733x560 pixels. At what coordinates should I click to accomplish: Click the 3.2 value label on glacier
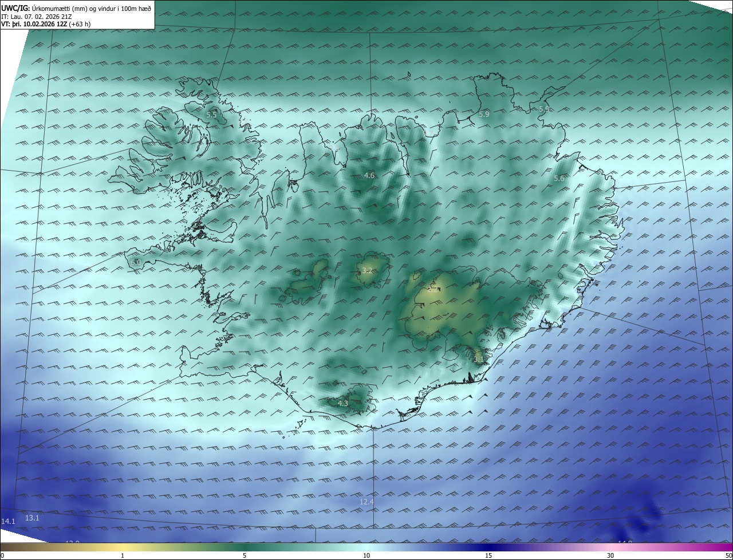367,271
